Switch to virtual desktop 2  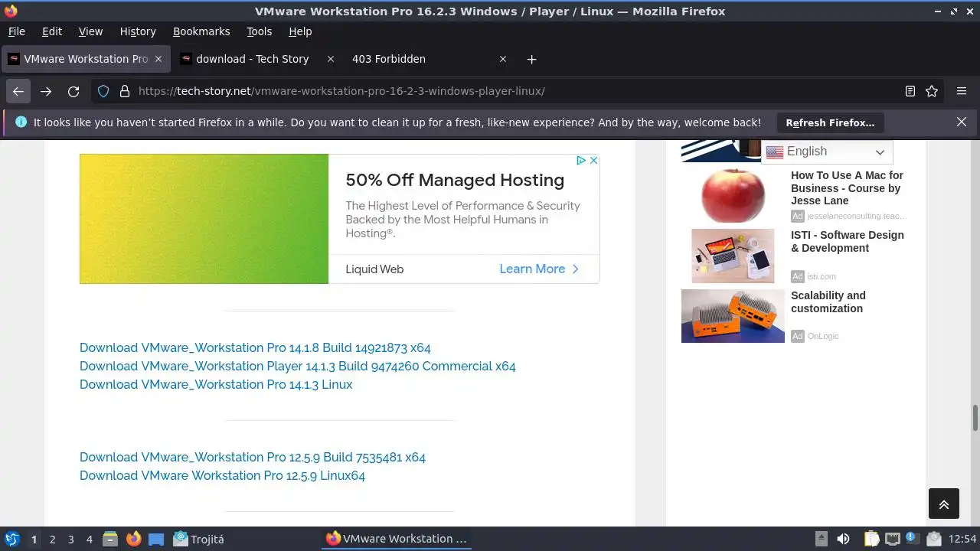(53, 540)
